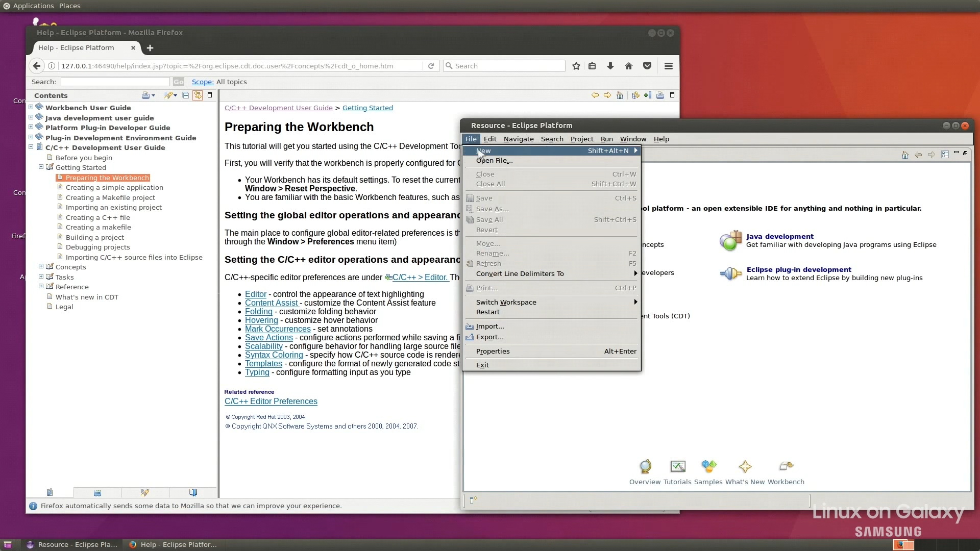
Task: Open Convert Line Delimiters To submenu
Action: click(551, 274)
